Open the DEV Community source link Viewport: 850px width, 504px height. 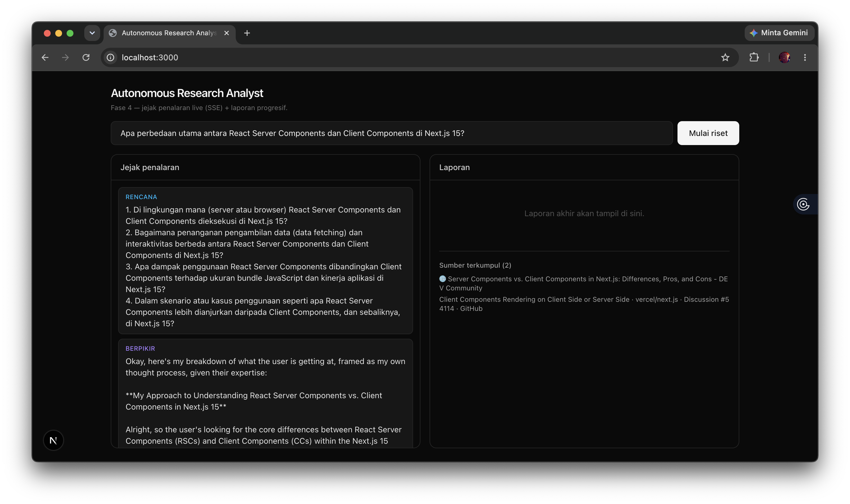(583, 283)
